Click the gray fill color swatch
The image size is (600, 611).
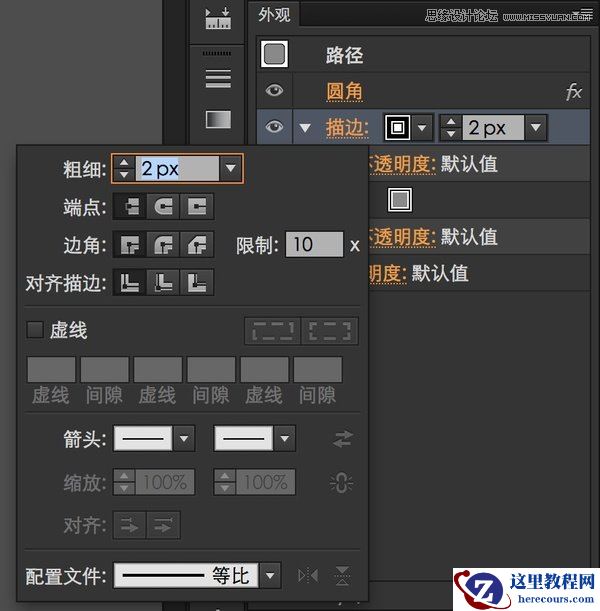(400, 200)
